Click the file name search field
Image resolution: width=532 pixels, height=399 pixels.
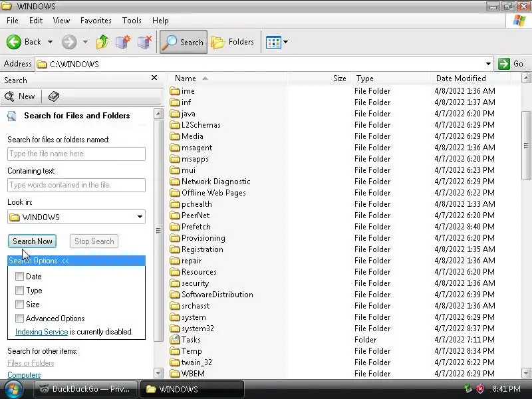(76, 154)
